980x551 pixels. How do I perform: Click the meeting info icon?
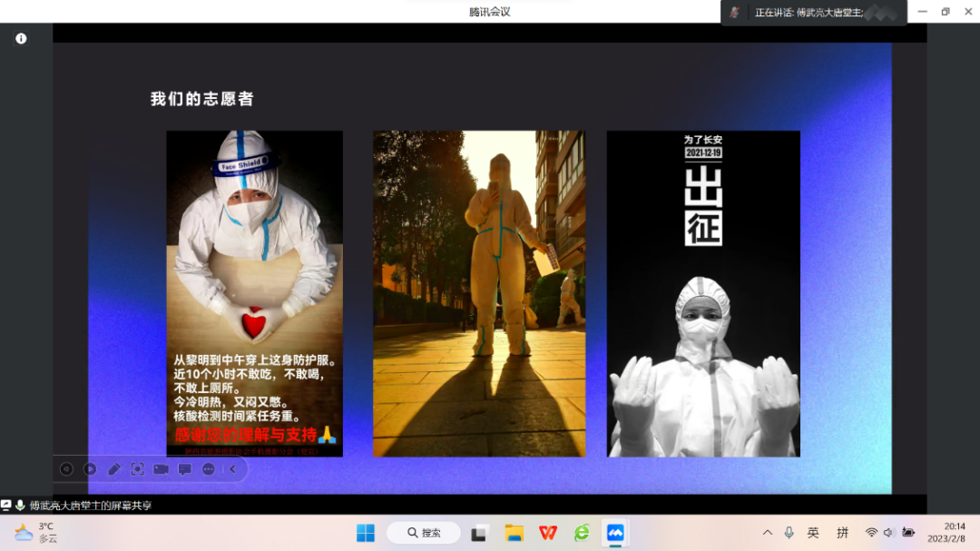coord(21,38)
